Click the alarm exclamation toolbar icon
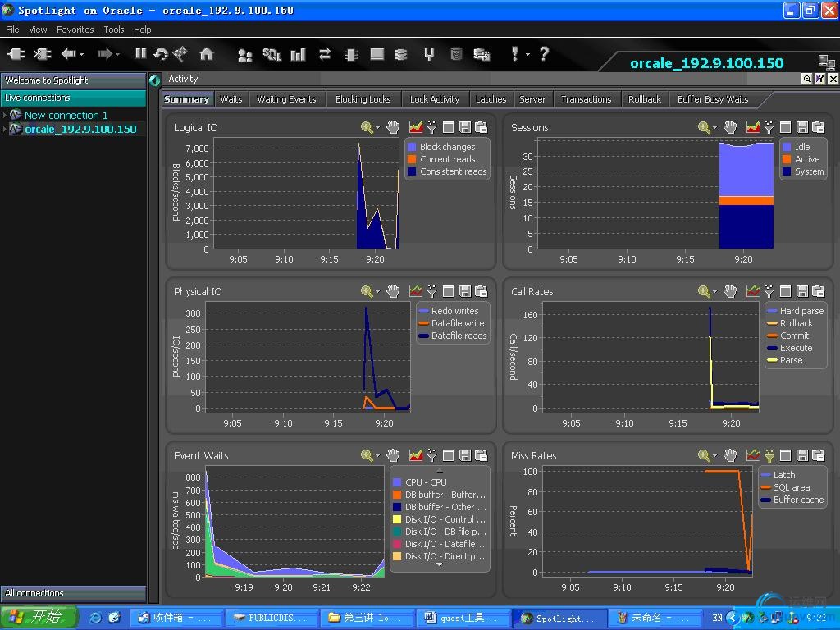The height and width of the screenshot is (630, 840). click(x=515, y=53)
